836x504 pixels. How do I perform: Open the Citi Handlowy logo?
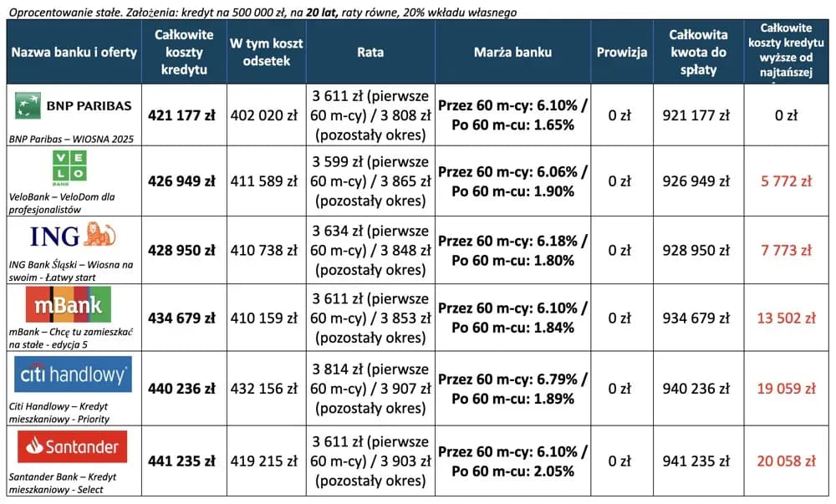coord(74,374)
